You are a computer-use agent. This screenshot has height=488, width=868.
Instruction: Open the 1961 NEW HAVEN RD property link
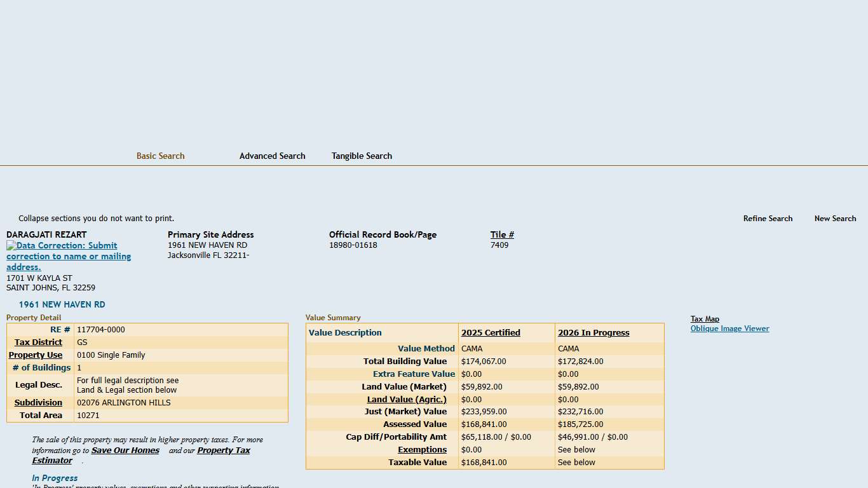point(62,304)
